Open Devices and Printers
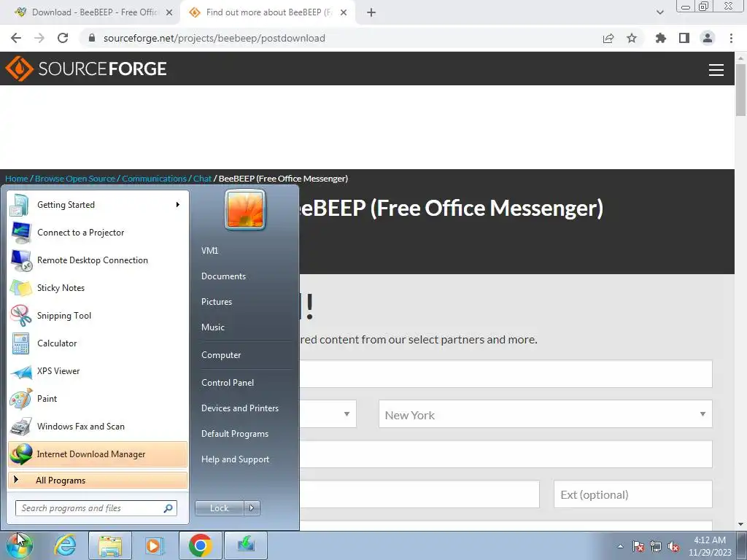 click(x=240, y=408)
